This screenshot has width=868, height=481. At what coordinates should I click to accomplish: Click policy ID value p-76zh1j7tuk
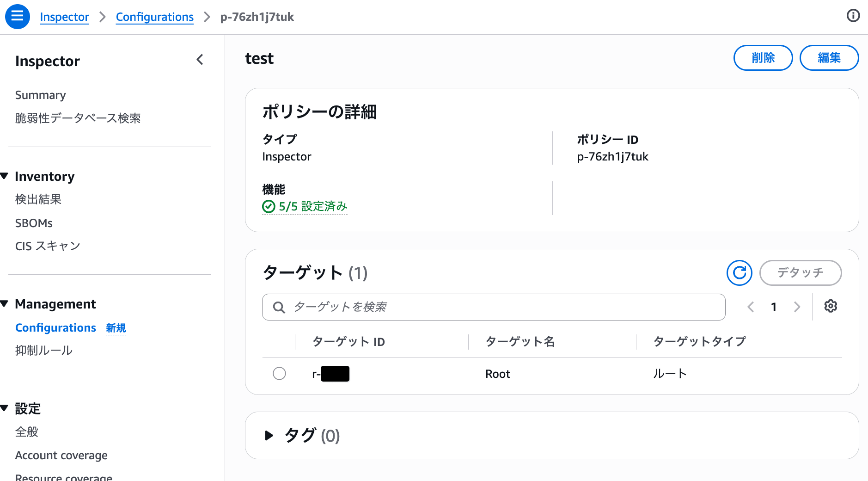pyautogui.click(x=612, y=157)
